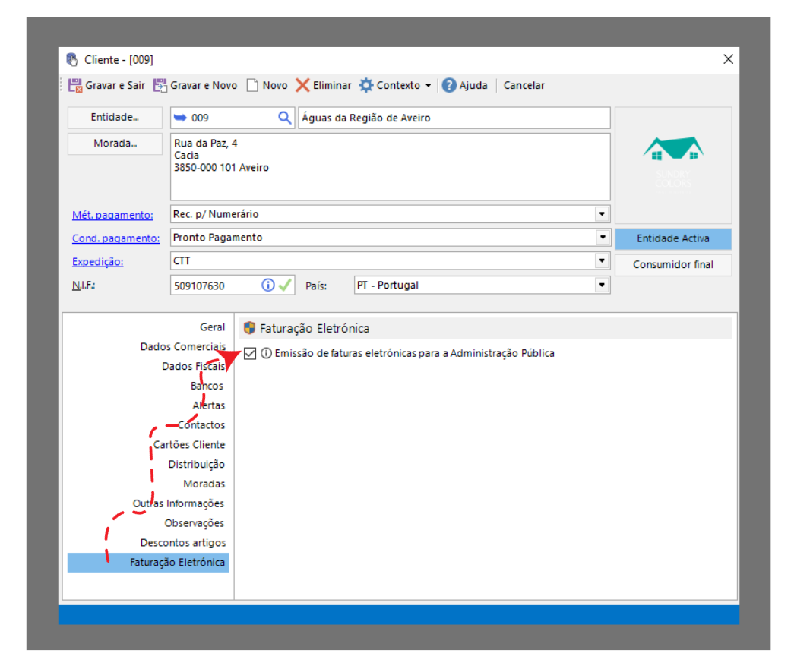Click the client name field Águas da Região
The width and height of the screenshot is (794, 672).
pyautogui.click(x=454, y=118)
